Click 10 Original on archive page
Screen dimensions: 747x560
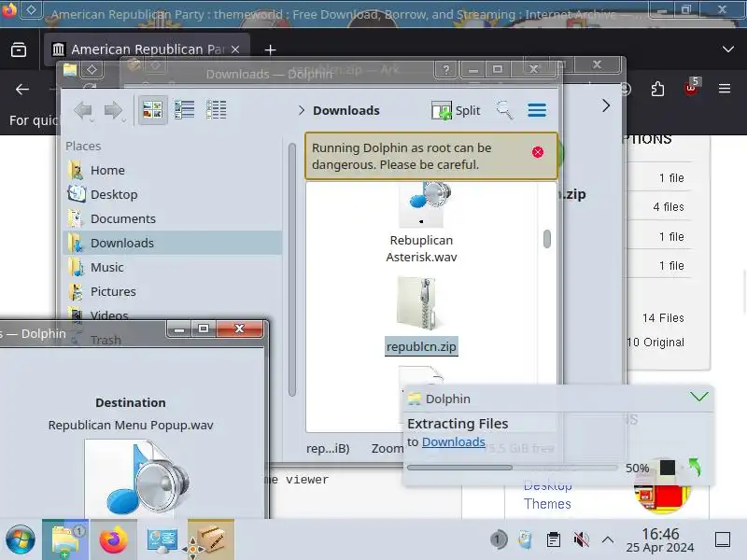(x=655, y=343)
